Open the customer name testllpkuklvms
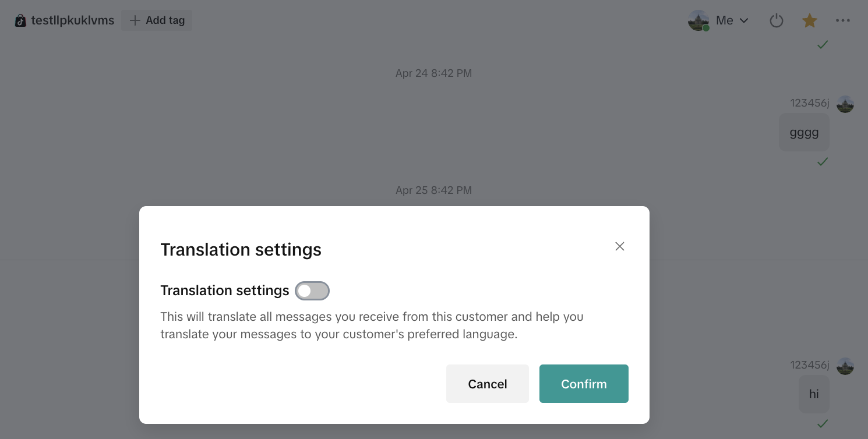 pos(73,20)
